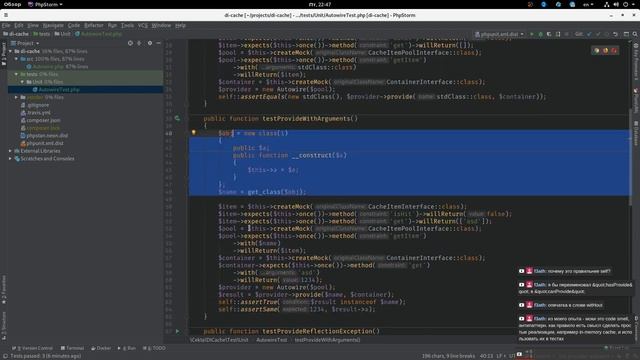Click the lightbulb intention icon in gutter
The width and height of the screenshot is (640, 360).
(x=194, y=133)
